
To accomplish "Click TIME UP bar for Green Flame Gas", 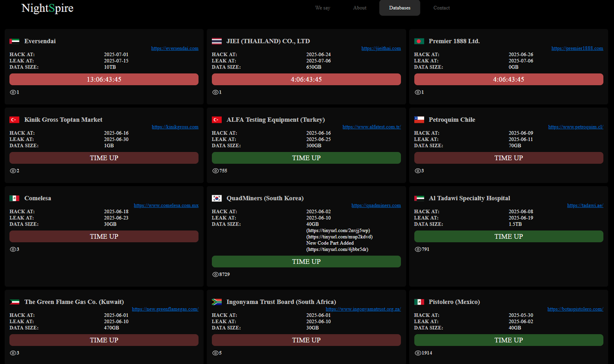I will tap(104, 340).
